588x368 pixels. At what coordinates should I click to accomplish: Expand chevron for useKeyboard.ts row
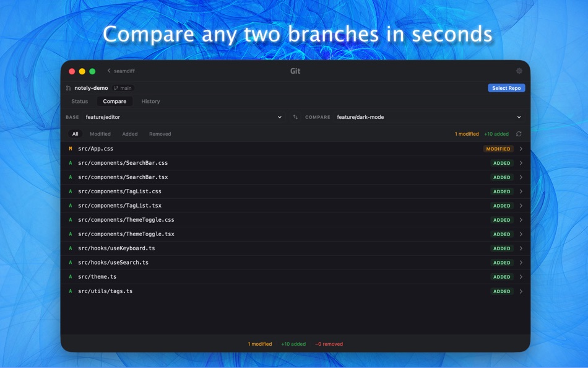pyautogui.click(x=521, y=248)
